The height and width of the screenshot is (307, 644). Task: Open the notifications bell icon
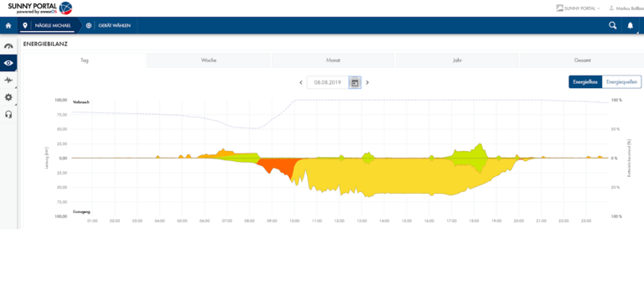point(631,25)
